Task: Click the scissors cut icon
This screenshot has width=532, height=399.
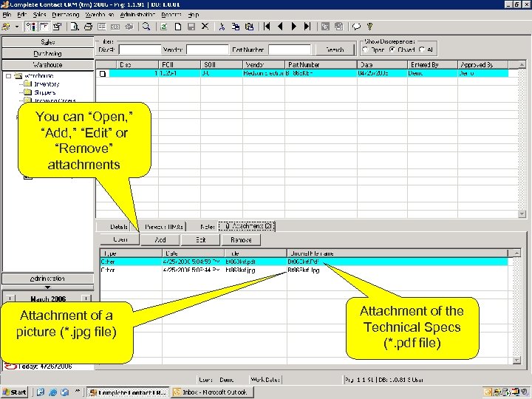Action: click(x=222, y=27)
